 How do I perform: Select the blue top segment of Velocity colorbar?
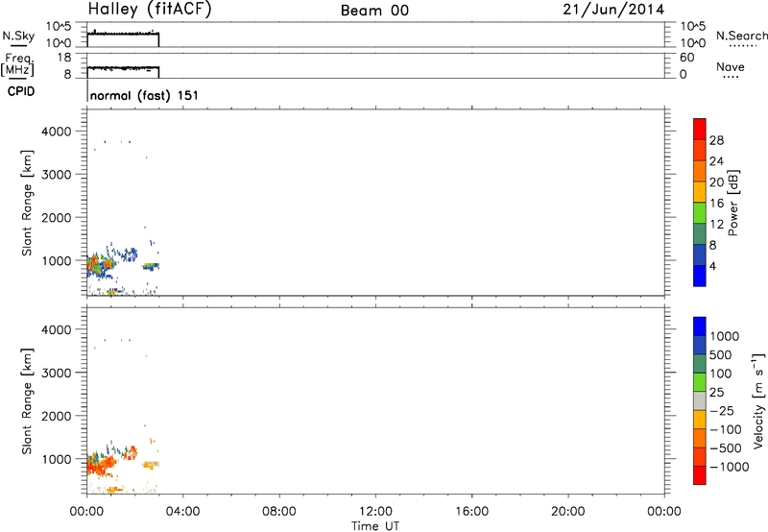(700, 326)
